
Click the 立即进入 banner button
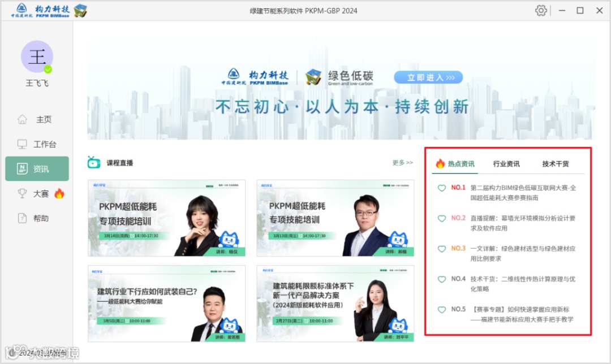point(428,77)
